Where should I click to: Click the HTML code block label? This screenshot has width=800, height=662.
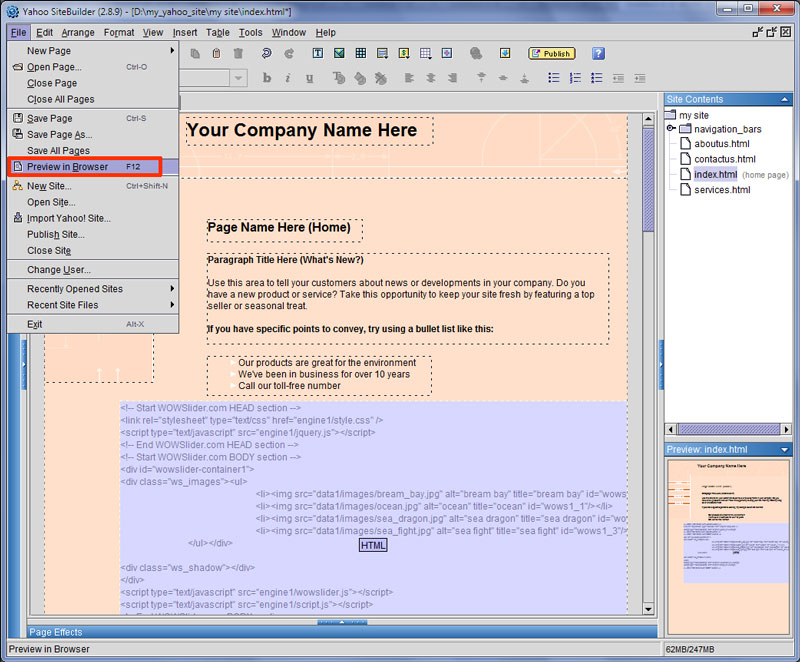coord(373,545)
